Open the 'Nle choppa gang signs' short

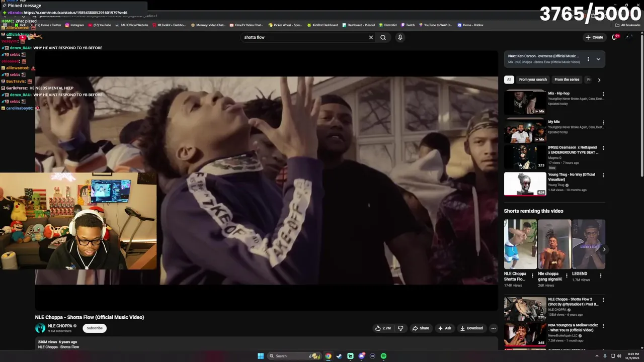tap(554, 244)
